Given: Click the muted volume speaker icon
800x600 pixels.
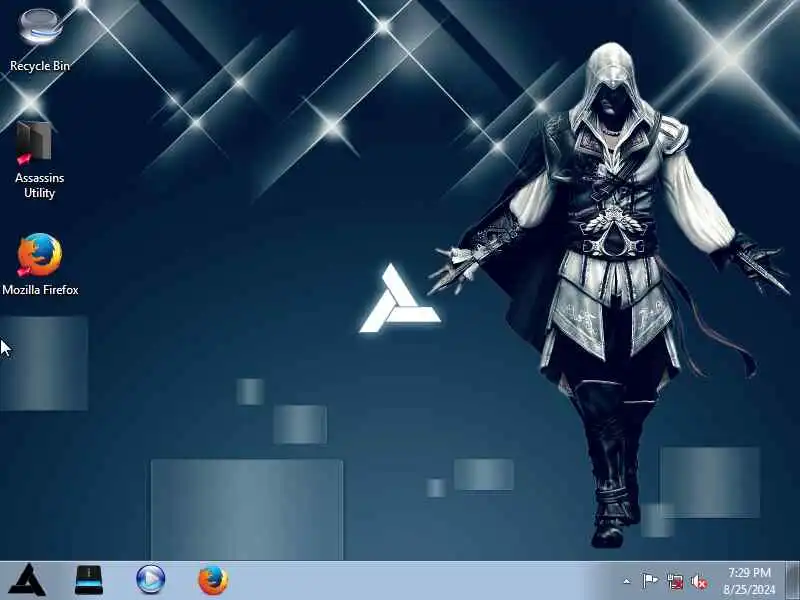Looking at the screenshot, I should (x=699, y=582).
